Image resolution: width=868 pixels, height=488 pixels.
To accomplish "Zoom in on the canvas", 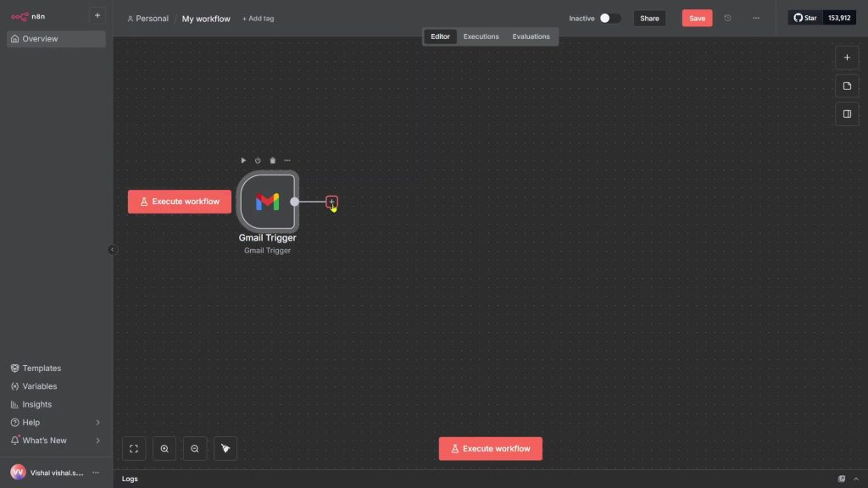I will tap(164, 449).
